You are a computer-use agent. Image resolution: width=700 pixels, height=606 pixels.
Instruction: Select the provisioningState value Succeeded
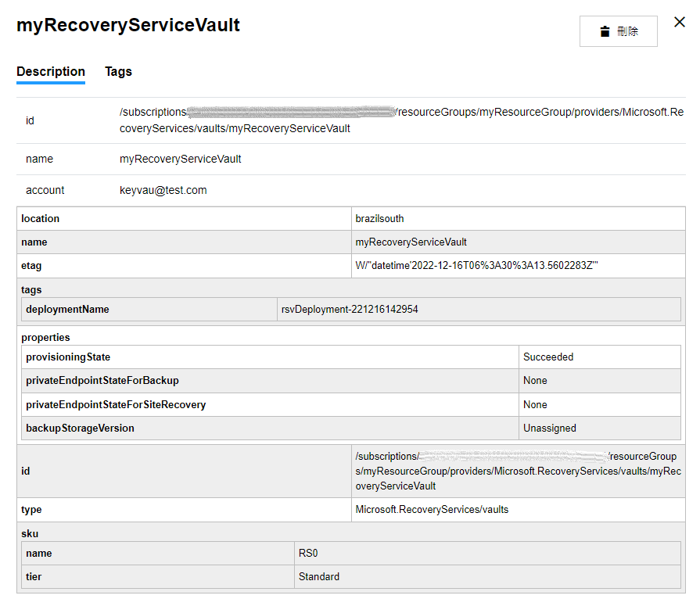[548, 357]
